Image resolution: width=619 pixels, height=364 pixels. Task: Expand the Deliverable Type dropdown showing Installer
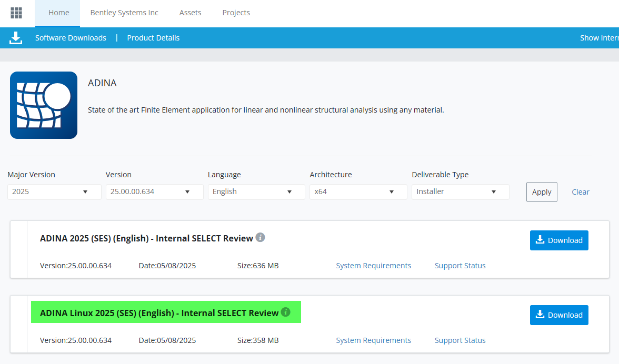(460, 191)
